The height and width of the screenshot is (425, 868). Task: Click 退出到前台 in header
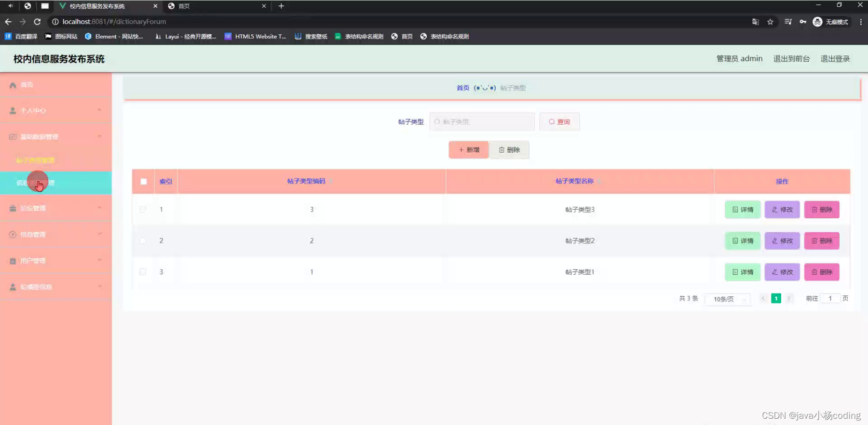click(x=791, y=59)
